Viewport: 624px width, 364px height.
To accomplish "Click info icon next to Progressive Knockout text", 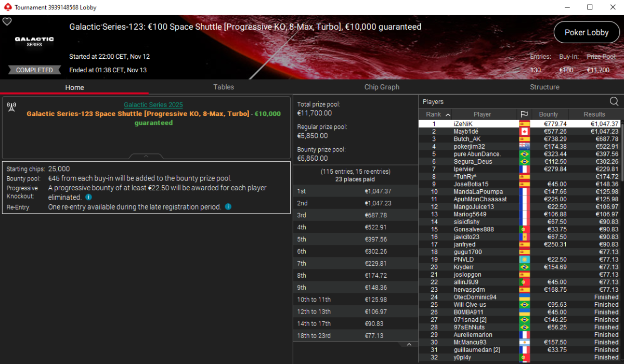I will (88, 198).
